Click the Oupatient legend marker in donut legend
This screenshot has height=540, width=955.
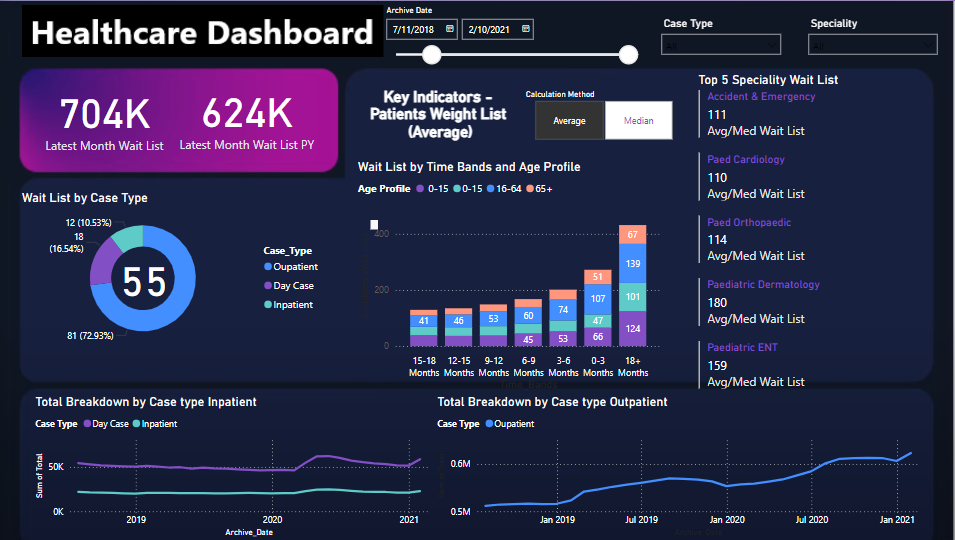268,267
